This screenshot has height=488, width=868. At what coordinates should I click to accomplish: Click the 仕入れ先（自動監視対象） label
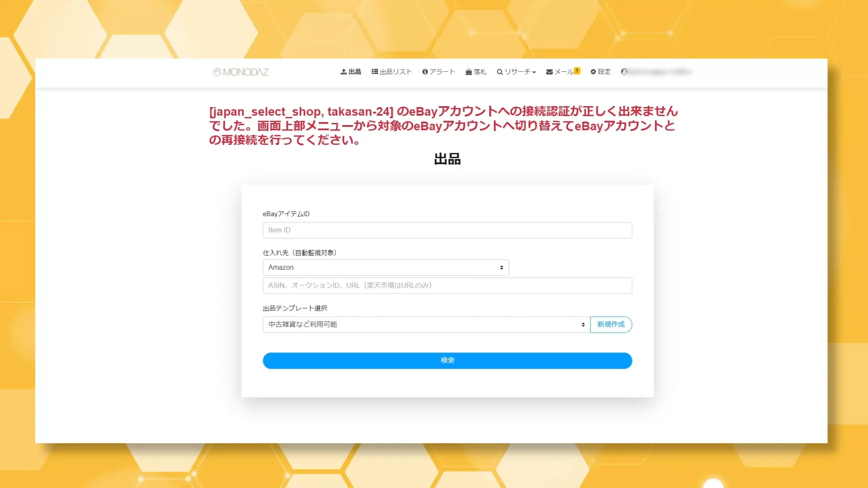[x=300, y=253]
